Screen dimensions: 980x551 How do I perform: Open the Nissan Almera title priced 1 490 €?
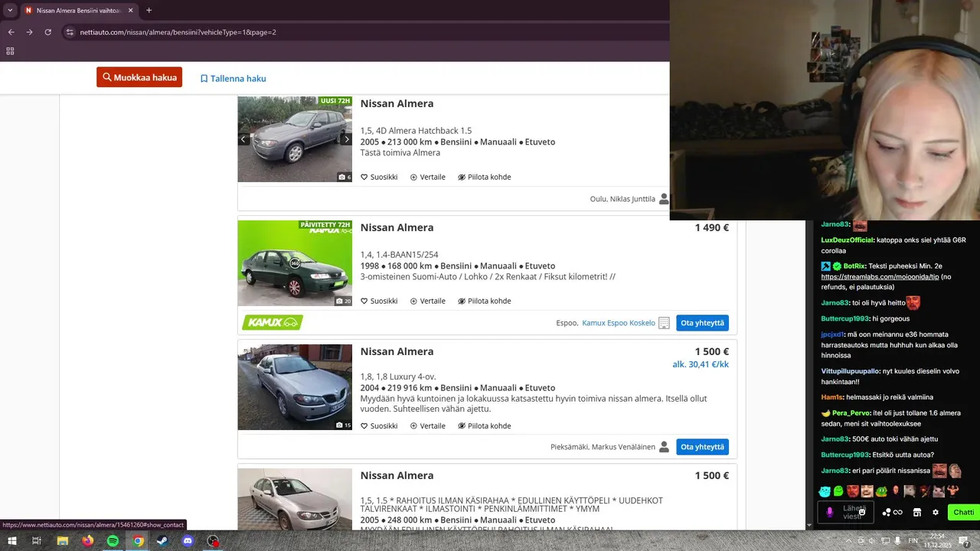(397, 227)
